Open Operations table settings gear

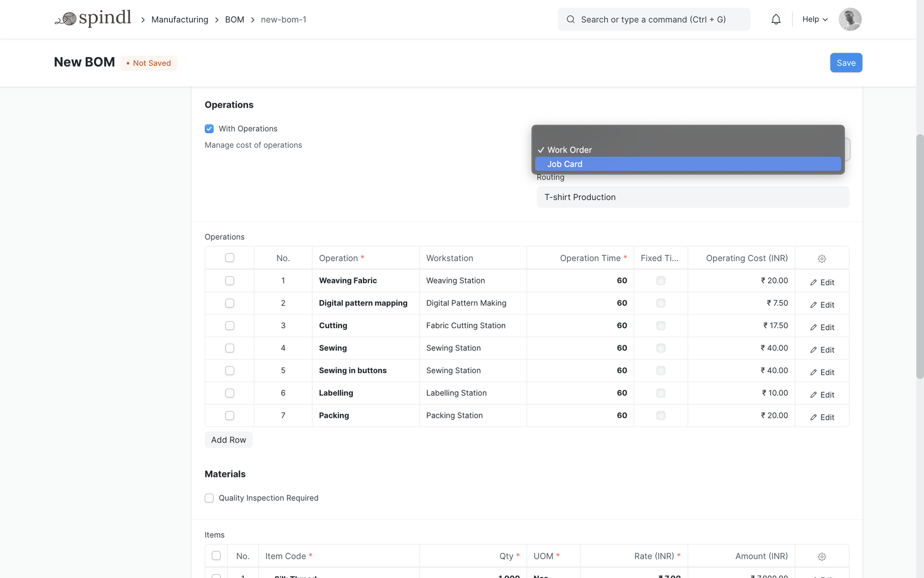coord(822,258)
